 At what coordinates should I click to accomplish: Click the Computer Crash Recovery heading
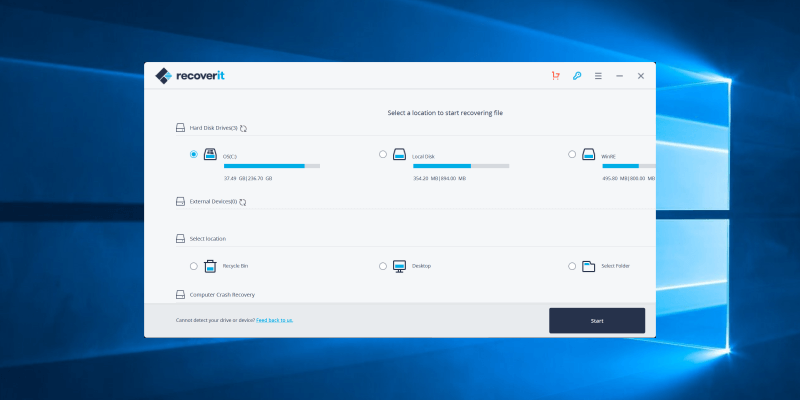click(222, 295)
